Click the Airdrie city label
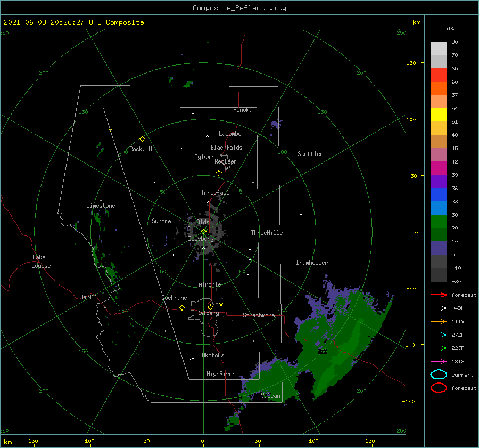 pyautogui.click(x=210, y=284)
